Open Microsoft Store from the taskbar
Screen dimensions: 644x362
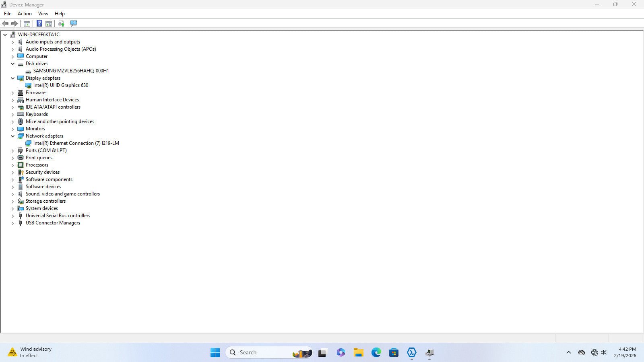point(394,353)
